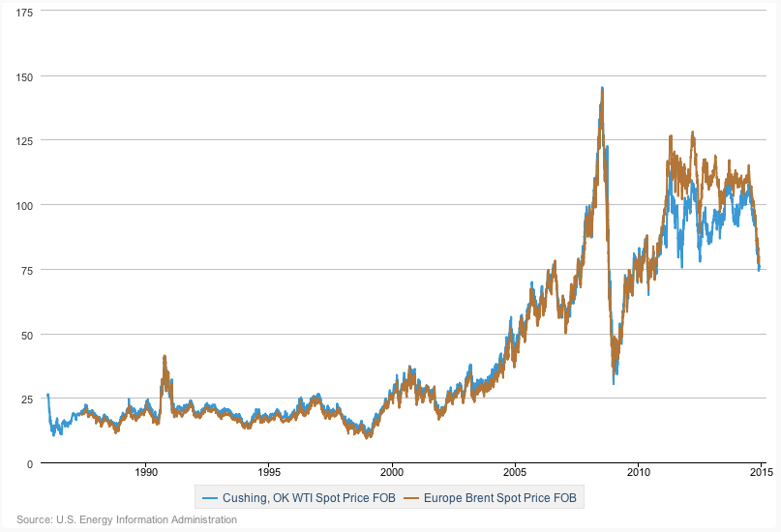Select the 150 label on the y-axis
The image size is (781, 532).
24,75
